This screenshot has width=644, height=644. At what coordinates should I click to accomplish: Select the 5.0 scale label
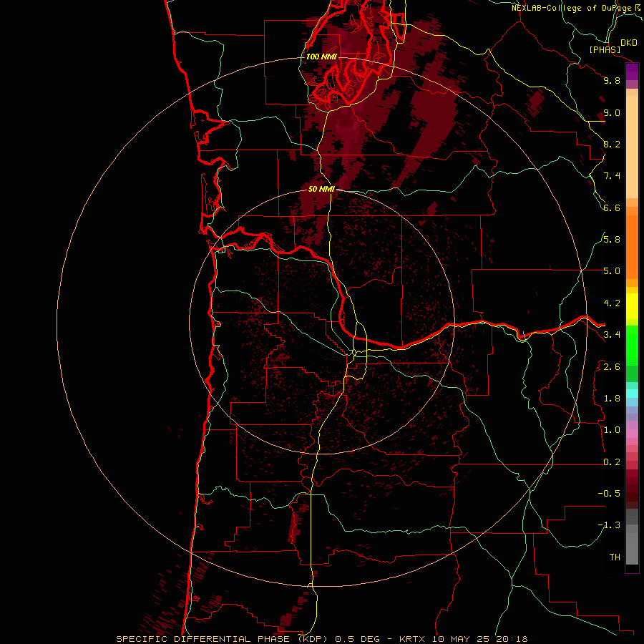[x=612, y=271]
